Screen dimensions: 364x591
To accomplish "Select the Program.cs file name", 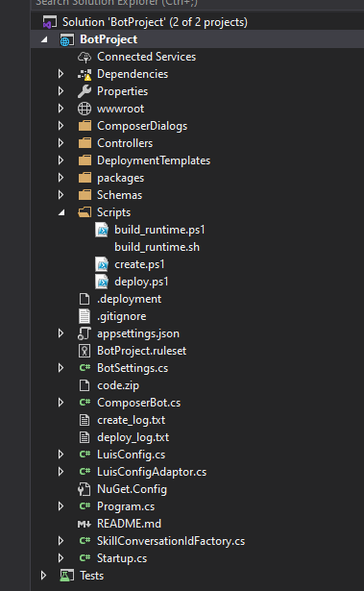I will click(126, 506).
